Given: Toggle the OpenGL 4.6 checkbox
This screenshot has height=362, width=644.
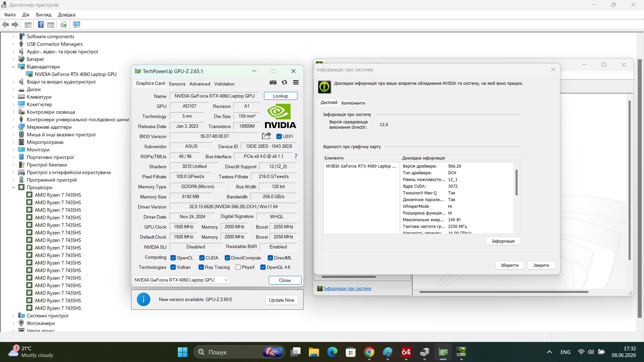Looking at the screenshot, I should point(263,267).
